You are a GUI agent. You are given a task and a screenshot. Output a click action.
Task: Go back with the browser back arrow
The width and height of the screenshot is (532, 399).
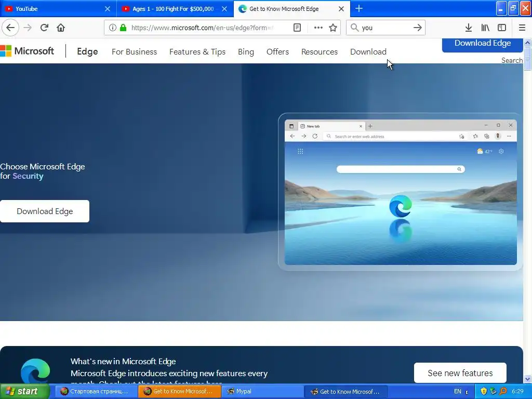10,28
